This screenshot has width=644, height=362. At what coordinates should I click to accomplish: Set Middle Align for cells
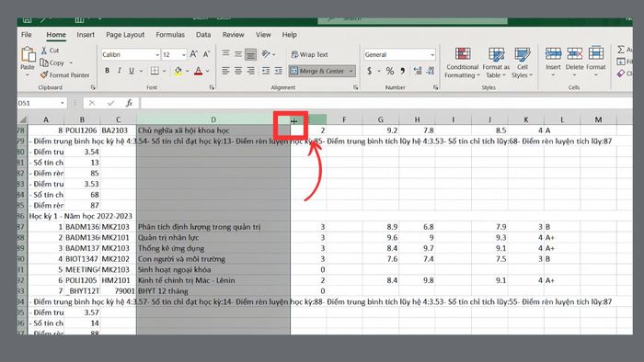pyautogui.click(x=237, y=53)
